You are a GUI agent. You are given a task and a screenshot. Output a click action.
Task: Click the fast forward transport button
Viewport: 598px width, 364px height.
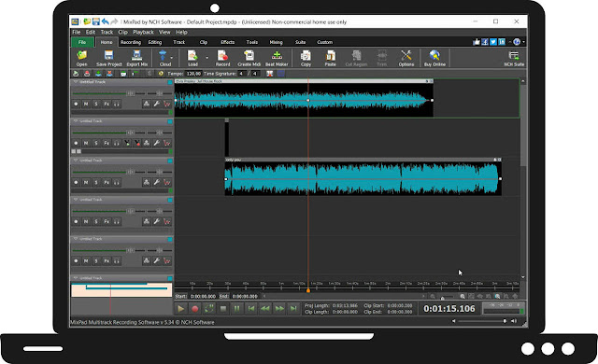(x=279, y=308)
